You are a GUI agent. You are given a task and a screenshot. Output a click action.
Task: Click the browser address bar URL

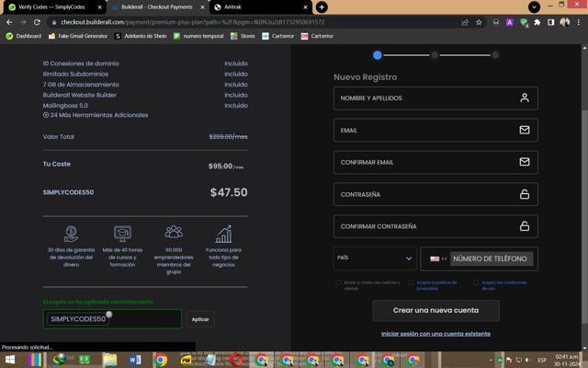click(192, 22)
